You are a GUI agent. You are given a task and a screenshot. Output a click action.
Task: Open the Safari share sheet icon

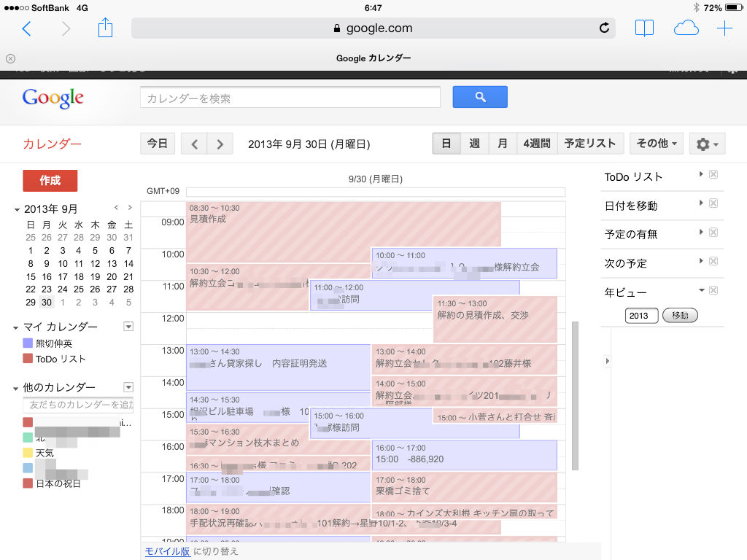pyautogui.click(x=105, y=28)
